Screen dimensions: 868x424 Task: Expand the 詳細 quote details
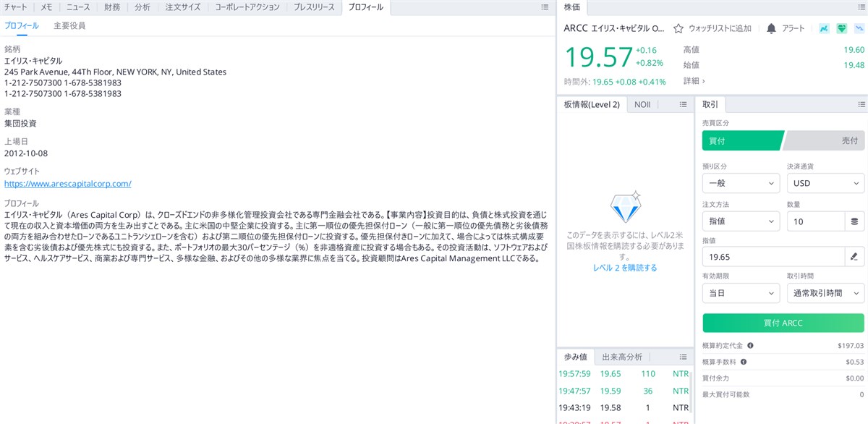point(694,81)
